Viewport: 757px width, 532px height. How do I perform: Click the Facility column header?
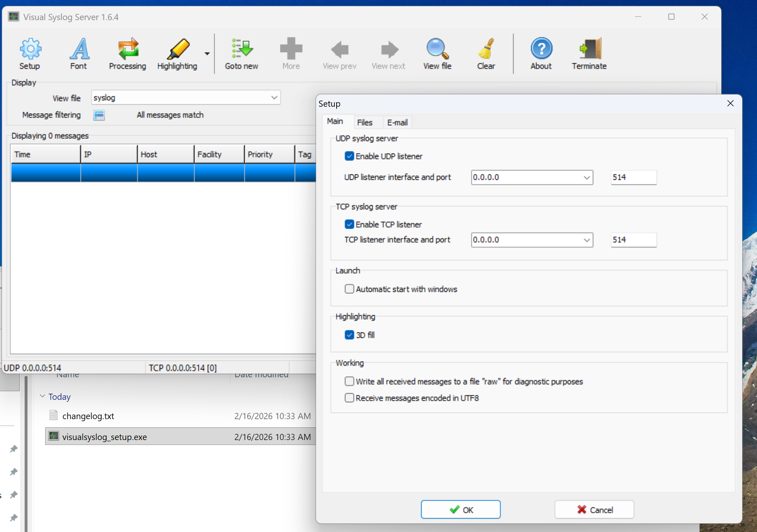click(220, 154)
